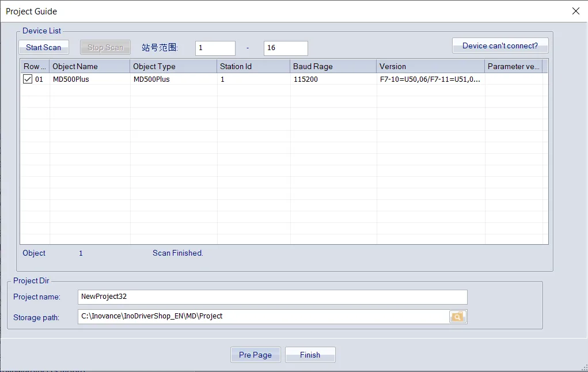Click the storage path browse folder icon
The width and height of the screenshot is (588, 372).
point(458,317)
